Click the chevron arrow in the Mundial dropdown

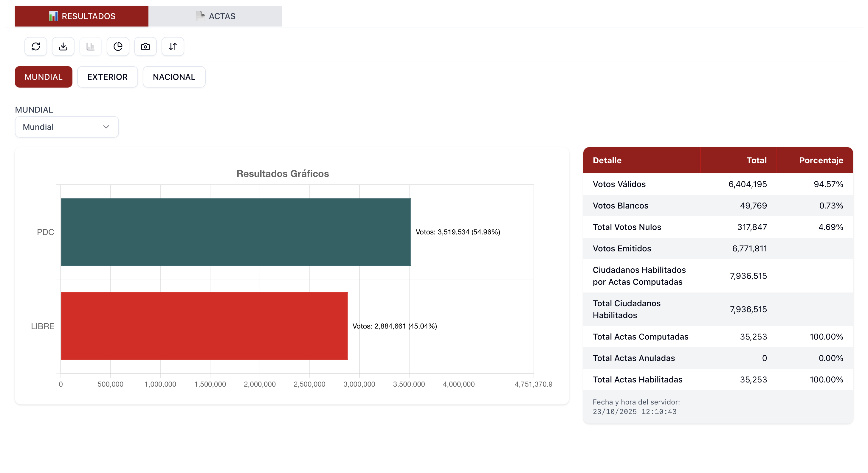click(106, 127)
